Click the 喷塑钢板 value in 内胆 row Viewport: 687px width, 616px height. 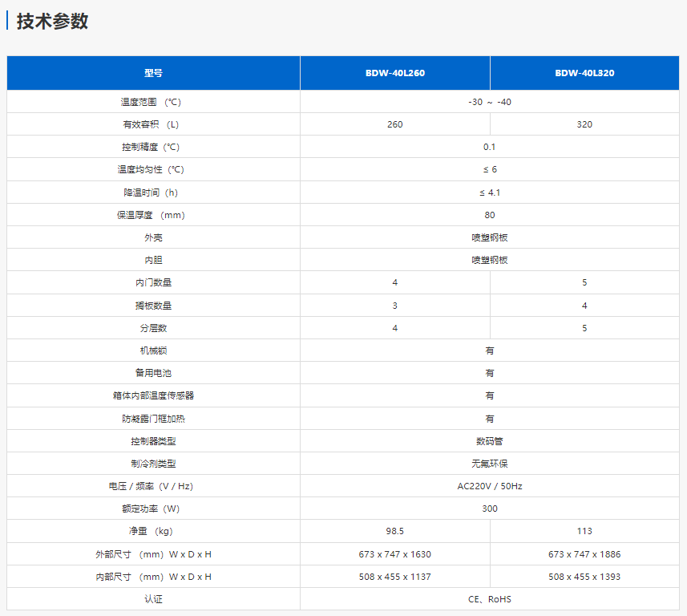coord(489,260)
